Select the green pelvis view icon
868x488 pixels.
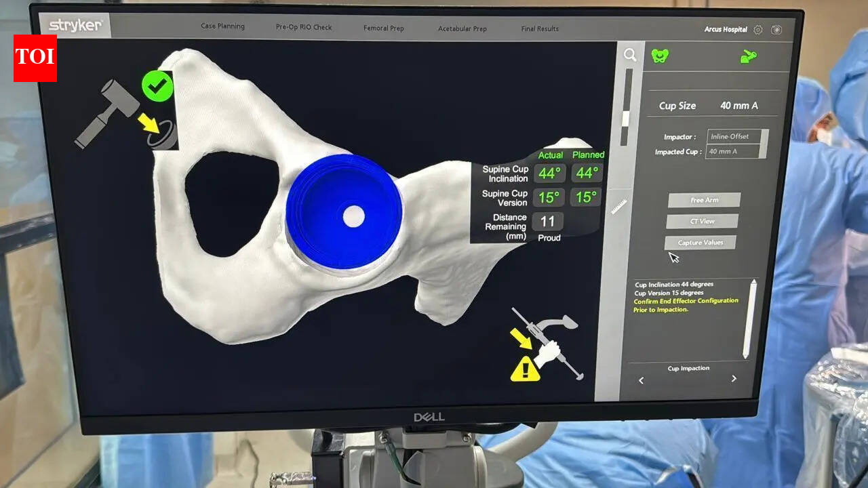point(660,56)
